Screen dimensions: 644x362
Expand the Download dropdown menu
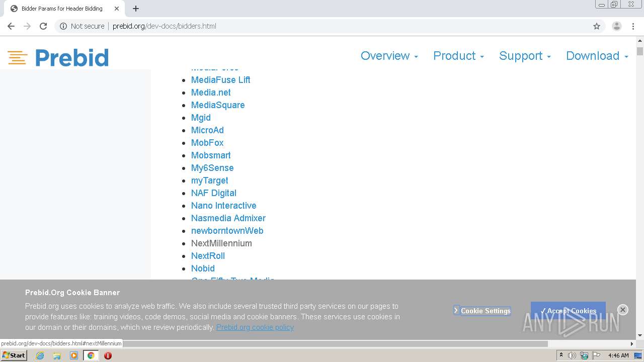tap(598, 56)
